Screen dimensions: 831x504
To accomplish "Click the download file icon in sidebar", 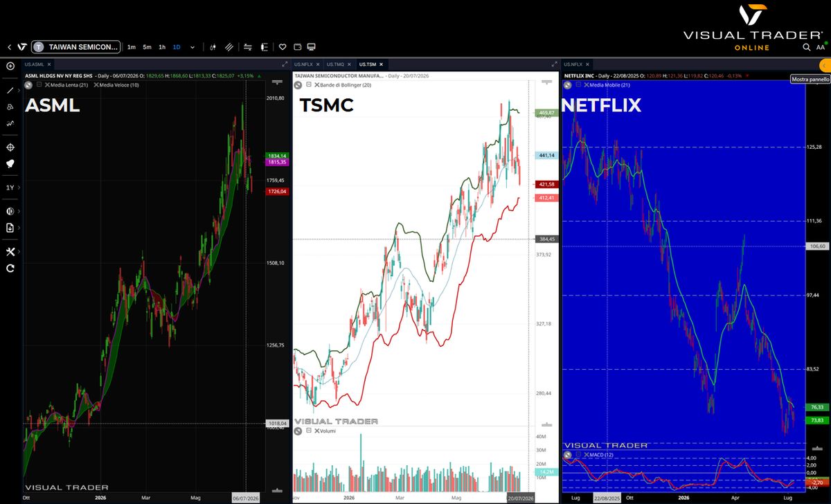I will (x=10, y=227).
